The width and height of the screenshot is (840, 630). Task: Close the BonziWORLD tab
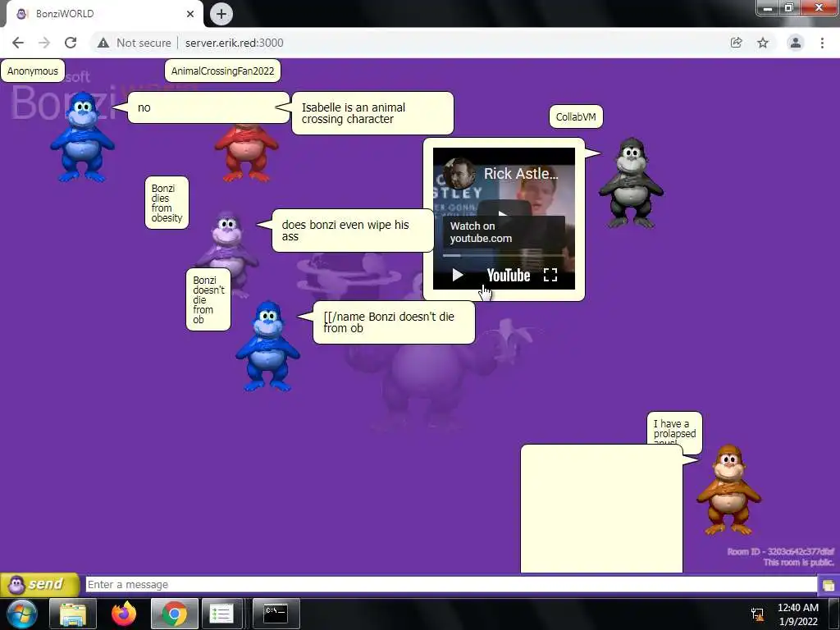(x=190, y=14)
